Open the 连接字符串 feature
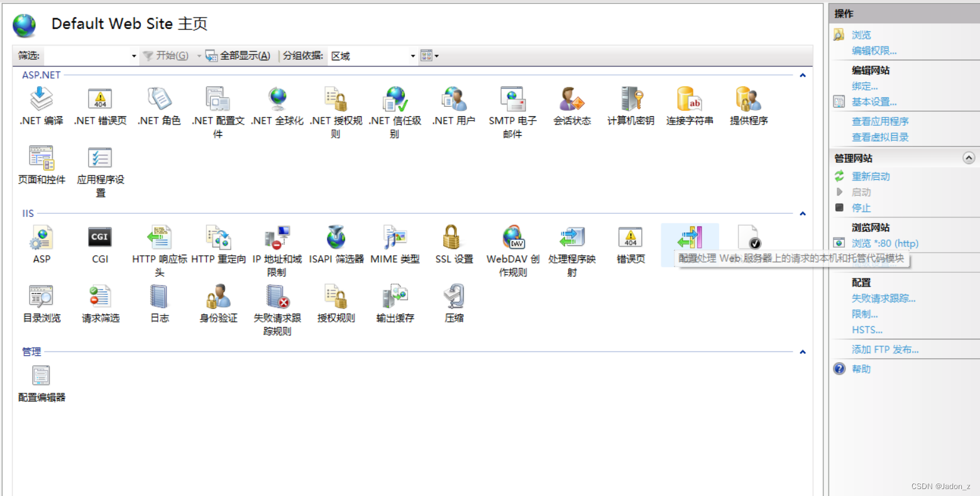Viewport: 980px width, 496px height. click(x=690, y=106)
